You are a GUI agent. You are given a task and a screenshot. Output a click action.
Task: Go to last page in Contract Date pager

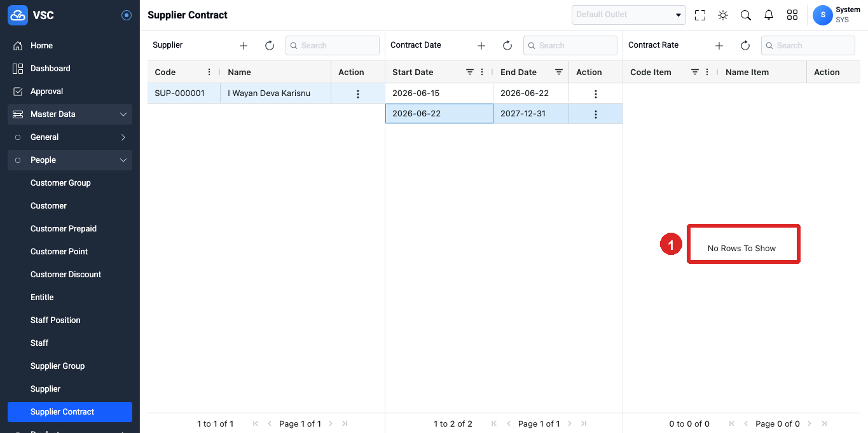(x=584, y=423)
